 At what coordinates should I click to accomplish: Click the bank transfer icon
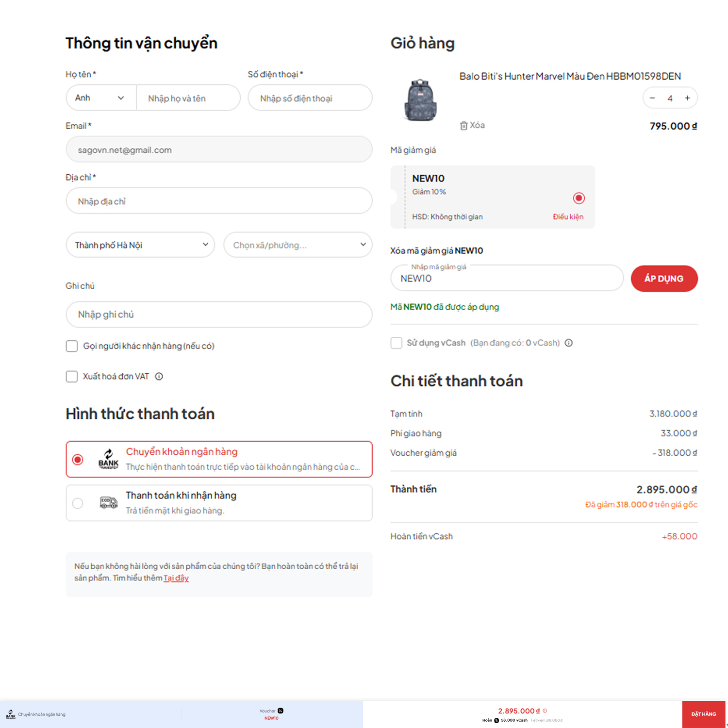tap(108, 460)
